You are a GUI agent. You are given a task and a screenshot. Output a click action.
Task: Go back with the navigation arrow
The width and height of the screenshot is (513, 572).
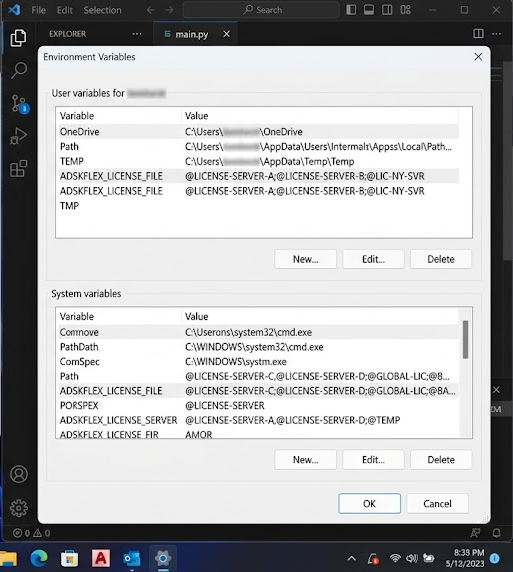pyautogui.click(x=150, y=10)
